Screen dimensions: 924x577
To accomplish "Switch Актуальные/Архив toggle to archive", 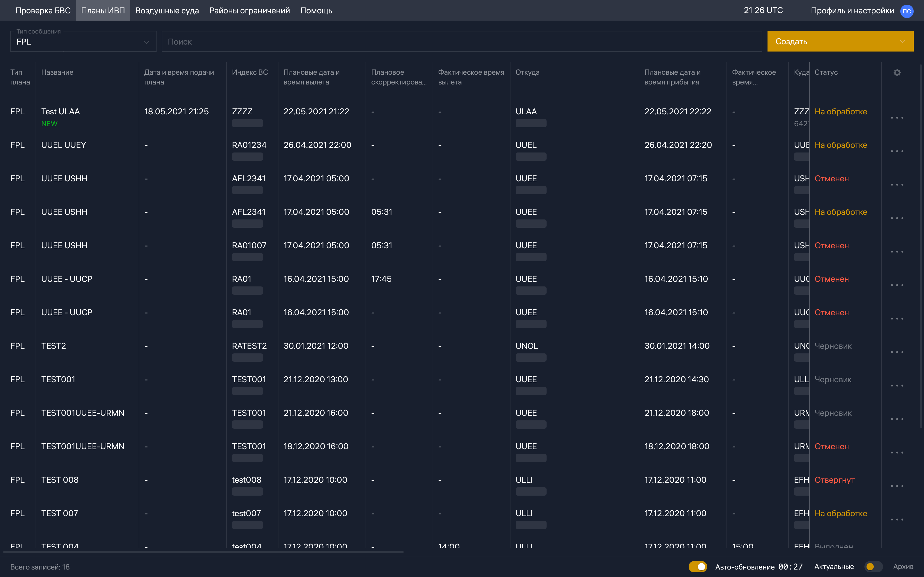I will (873, 567).
